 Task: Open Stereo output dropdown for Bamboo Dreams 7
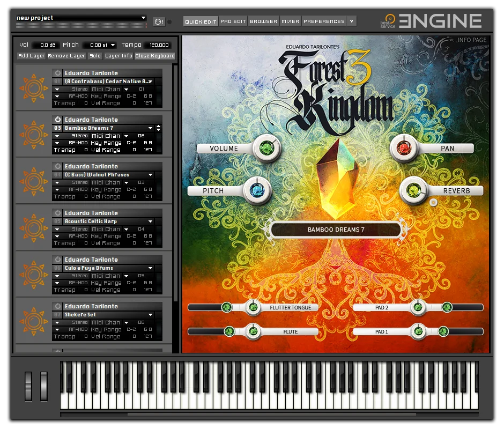tap(57, 136)
